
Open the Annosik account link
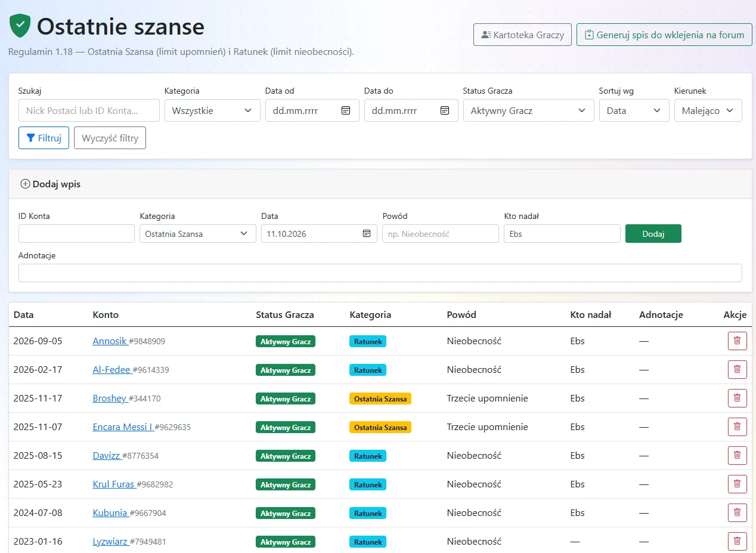tap(110, 341)
